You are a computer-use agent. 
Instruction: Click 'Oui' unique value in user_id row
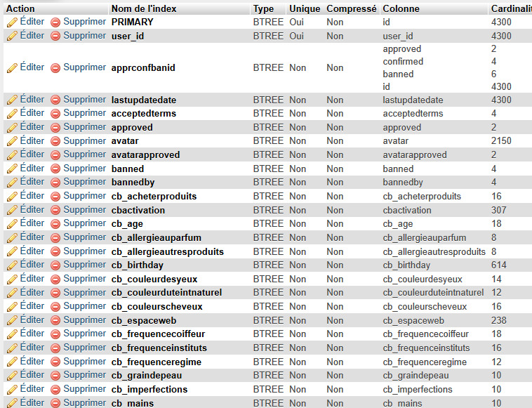[297, 36]
